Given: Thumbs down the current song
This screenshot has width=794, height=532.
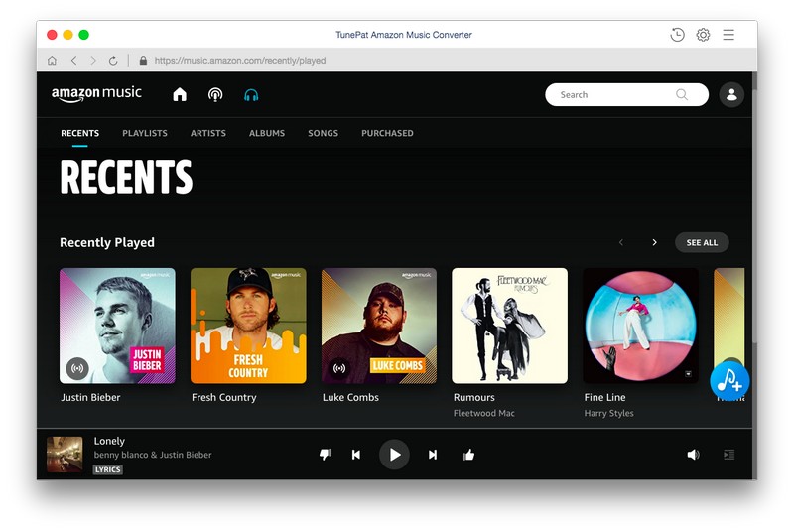Looking at the screenshot, I should (326, 455).
